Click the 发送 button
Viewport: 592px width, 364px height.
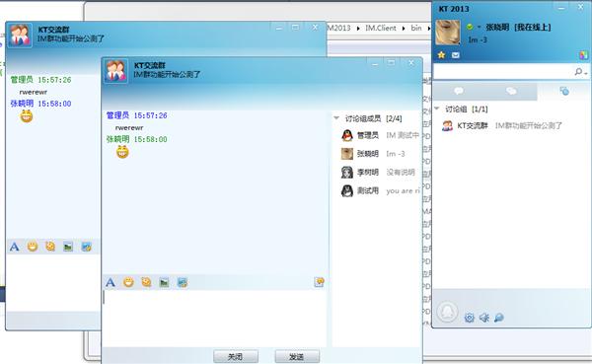pos(297,356)
